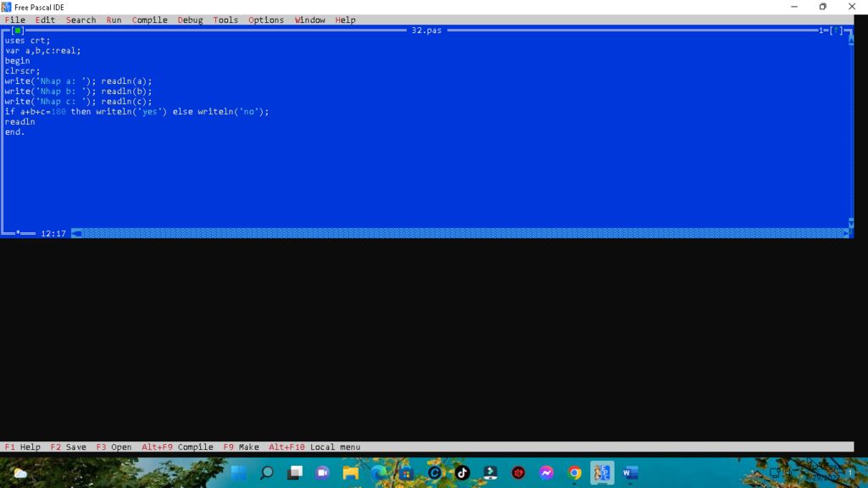Image resolution: width=868 pixels, height=488 pixels.
Task: Launch Google Chrome from the taskbar
Action: [574, 473]
